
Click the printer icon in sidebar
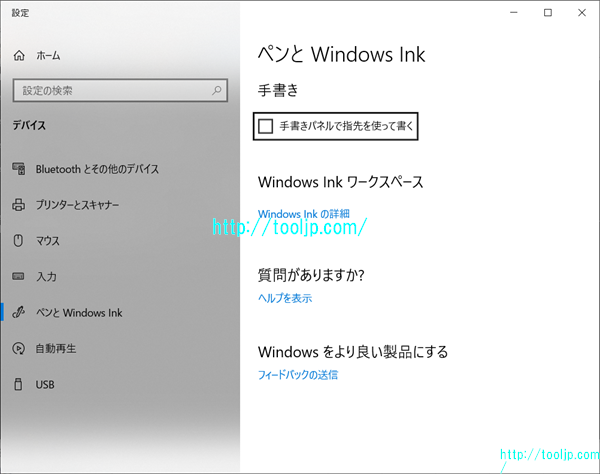[18, 205]
